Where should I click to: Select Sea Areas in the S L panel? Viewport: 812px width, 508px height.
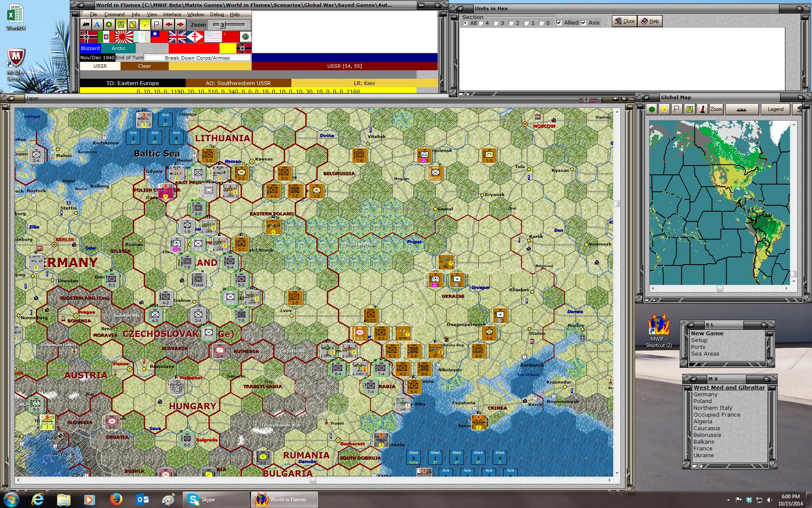[705, 353]
